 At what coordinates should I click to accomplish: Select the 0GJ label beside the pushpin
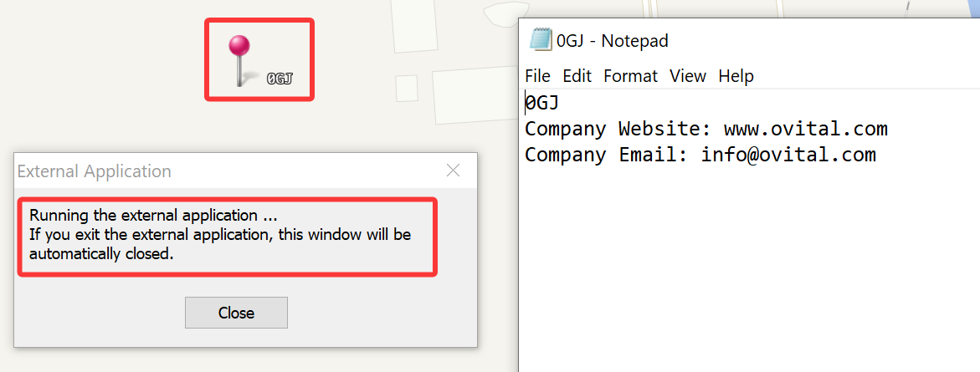[x=280, y=79]
